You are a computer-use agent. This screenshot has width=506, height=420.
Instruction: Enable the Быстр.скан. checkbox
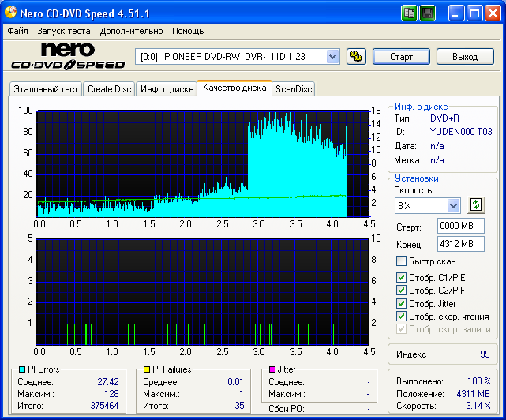[401, 261]
